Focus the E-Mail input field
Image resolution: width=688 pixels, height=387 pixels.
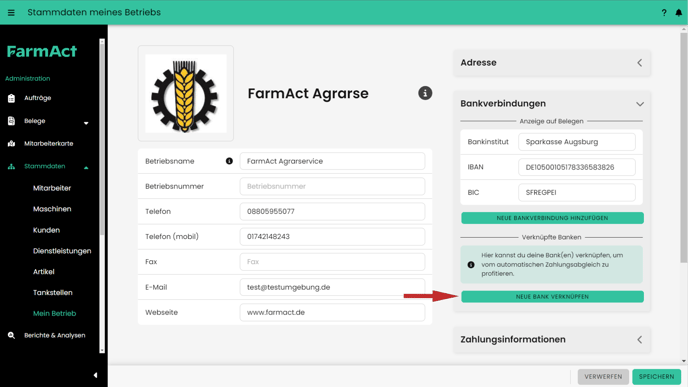coord(332,287)
